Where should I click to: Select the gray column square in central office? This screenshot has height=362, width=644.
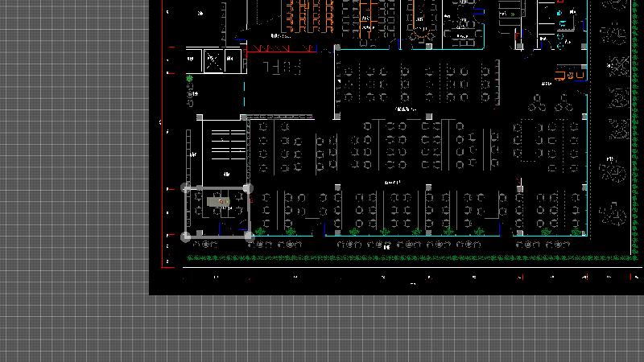(x=428, y=117)
